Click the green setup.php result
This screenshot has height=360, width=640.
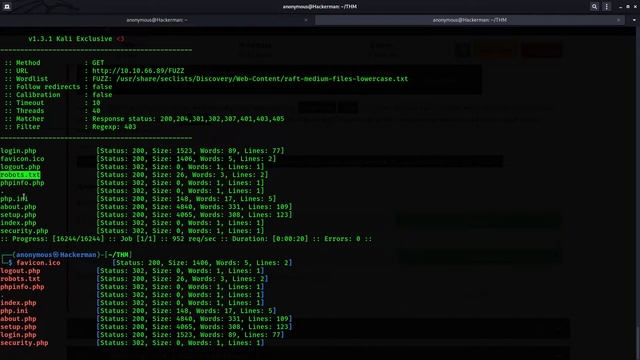click(18, 215)
